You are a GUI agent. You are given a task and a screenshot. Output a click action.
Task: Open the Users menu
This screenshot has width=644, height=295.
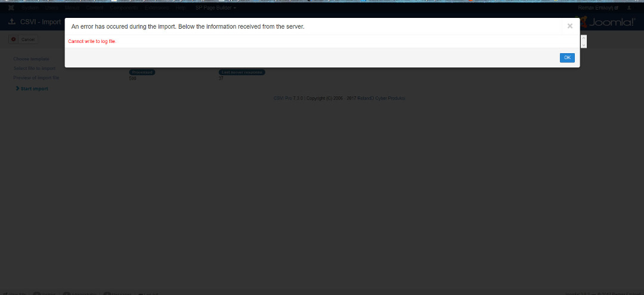52,8
